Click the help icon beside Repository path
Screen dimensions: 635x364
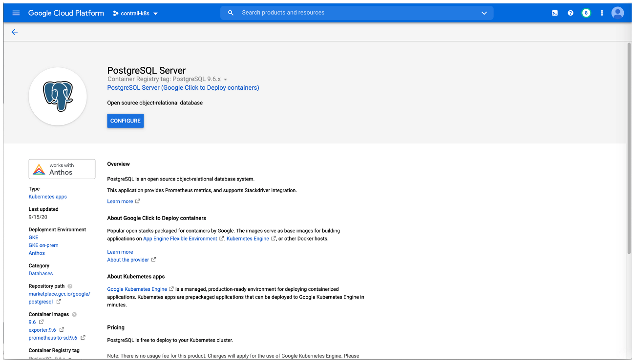tap(70, 286)
